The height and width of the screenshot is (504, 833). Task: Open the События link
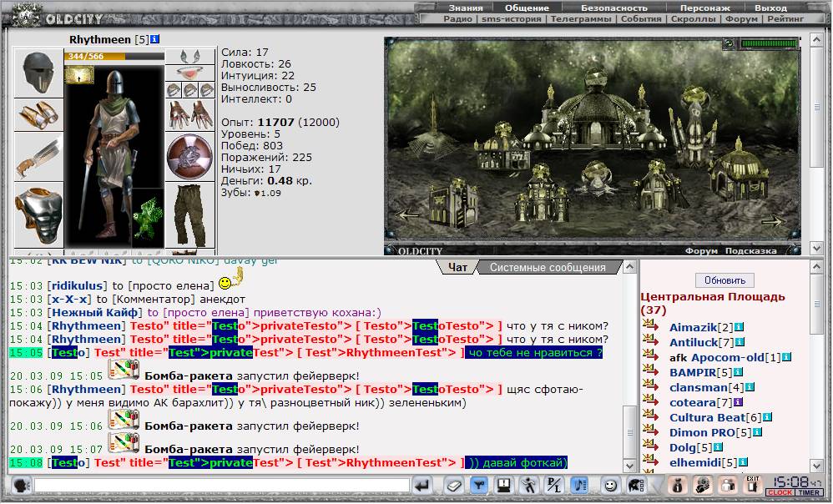click(641, 18)
